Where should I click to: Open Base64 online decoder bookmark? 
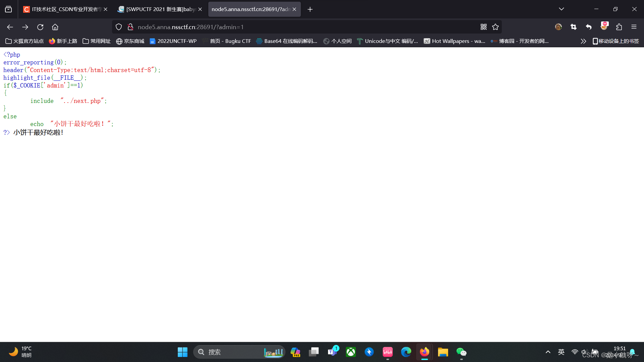(287, 41)
